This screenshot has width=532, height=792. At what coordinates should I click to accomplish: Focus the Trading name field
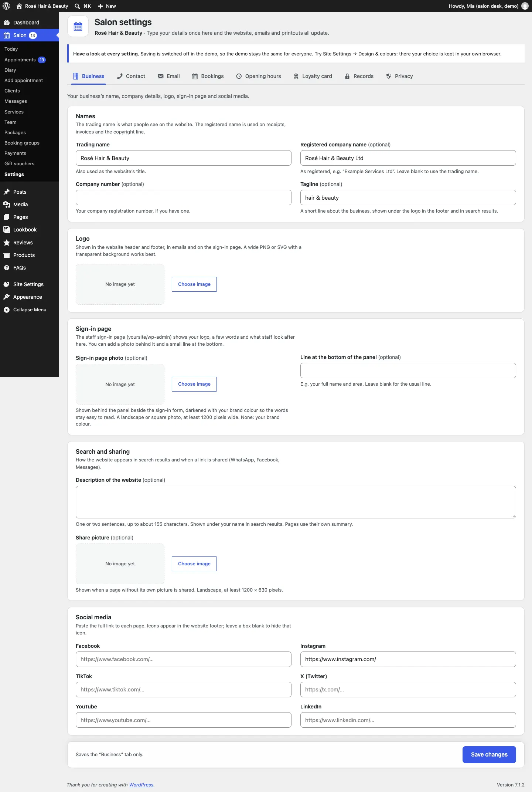tap(184, 158)
